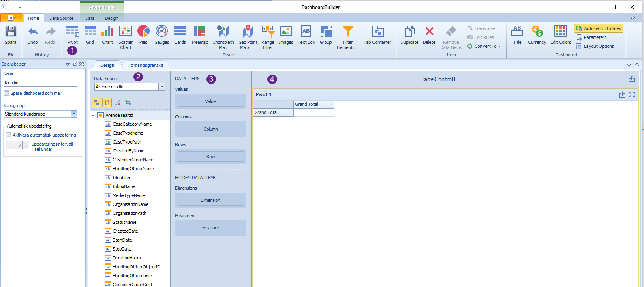This screenshot has height=287, width=644.
Task: Switch to the Home ribbon tab
Action: [x=34, y=18]
